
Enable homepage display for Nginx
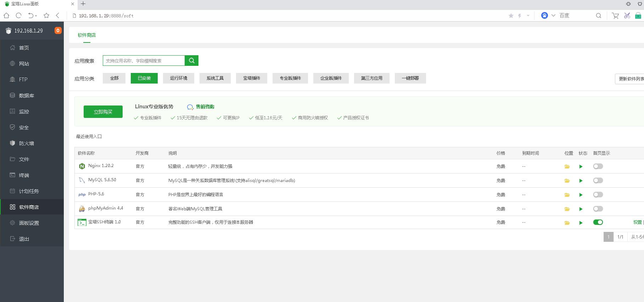[598, 166]
